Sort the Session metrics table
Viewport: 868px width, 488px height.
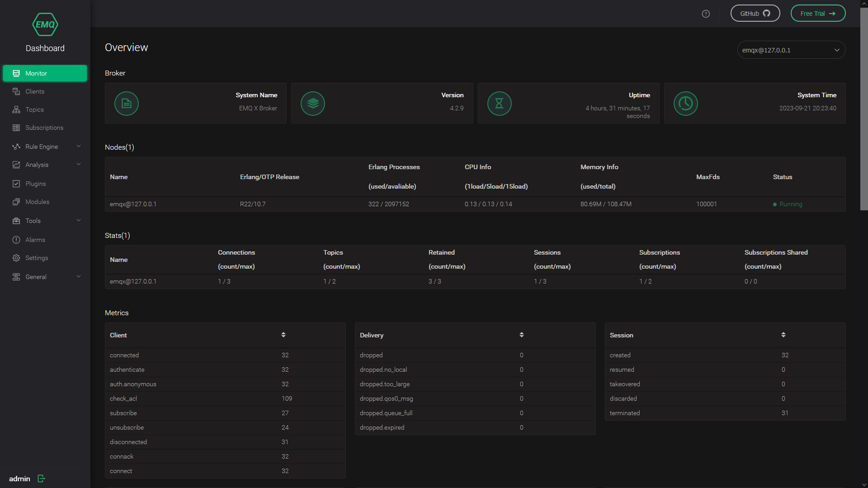(783, 335)
